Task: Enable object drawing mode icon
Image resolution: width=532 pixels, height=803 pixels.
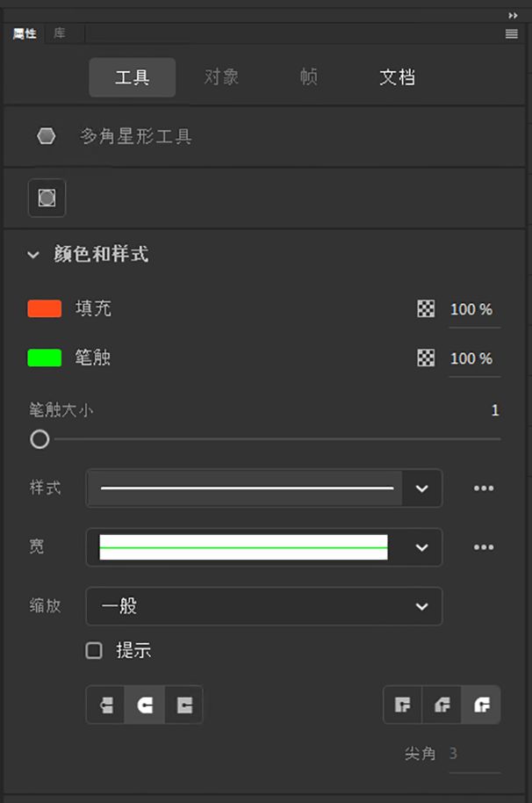Action: coord(46,198)
